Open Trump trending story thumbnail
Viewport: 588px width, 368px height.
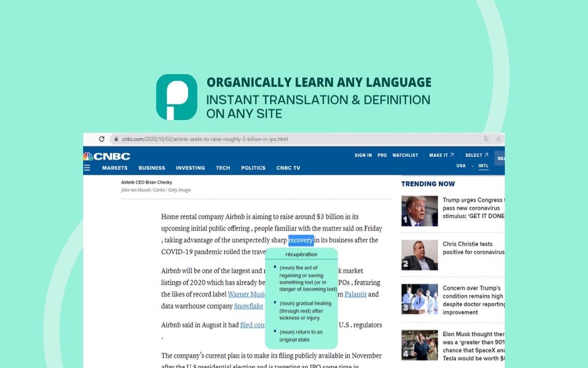(x=419, y=211)
